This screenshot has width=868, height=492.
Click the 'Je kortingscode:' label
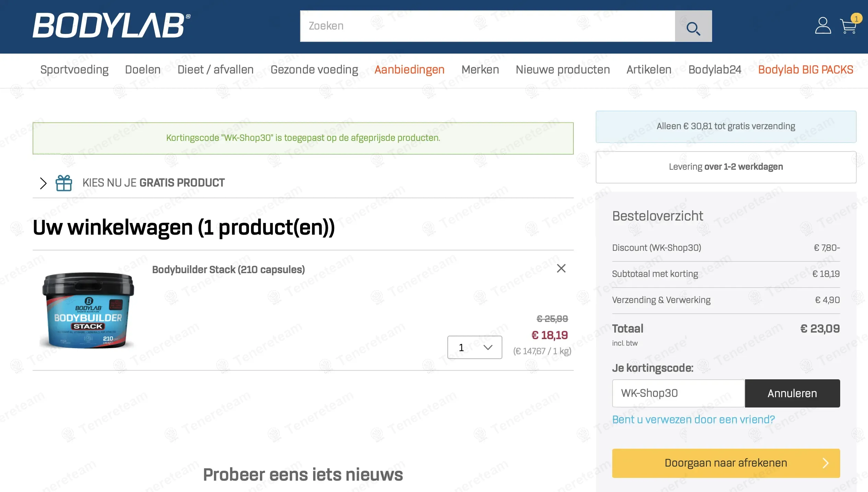point(653,368)
